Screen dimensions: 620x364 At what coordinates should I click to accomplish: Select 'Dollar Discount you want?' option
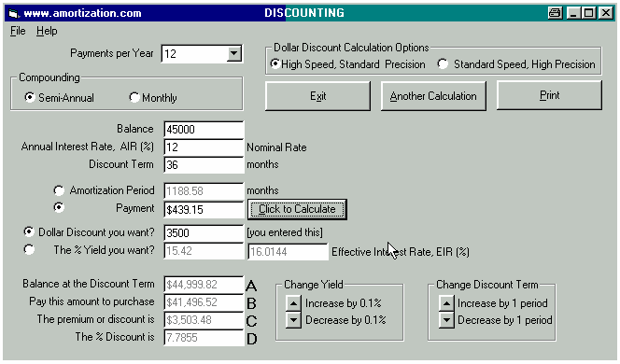coord(28,231)
